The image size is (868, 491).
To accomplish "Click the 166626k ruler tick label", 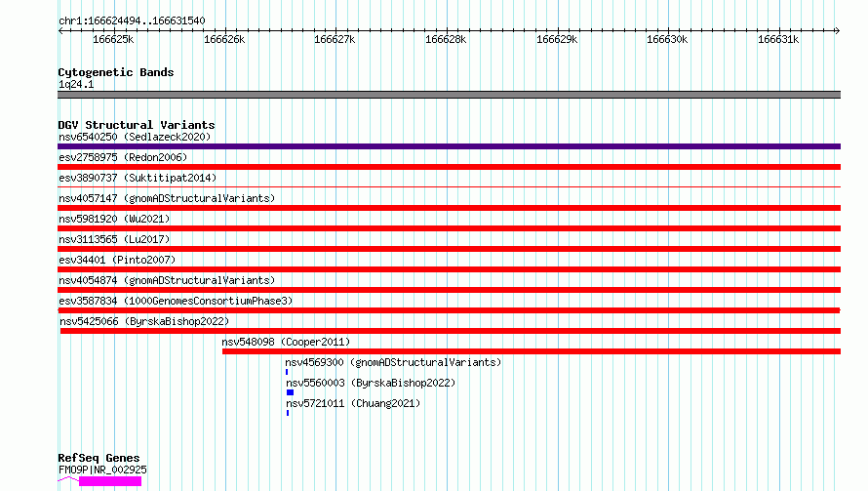I will (x=224, y=40).
